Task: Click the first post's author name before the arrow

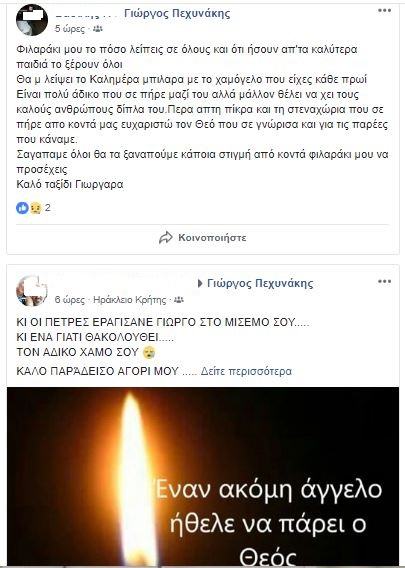Action: click(x=85, y=16)
